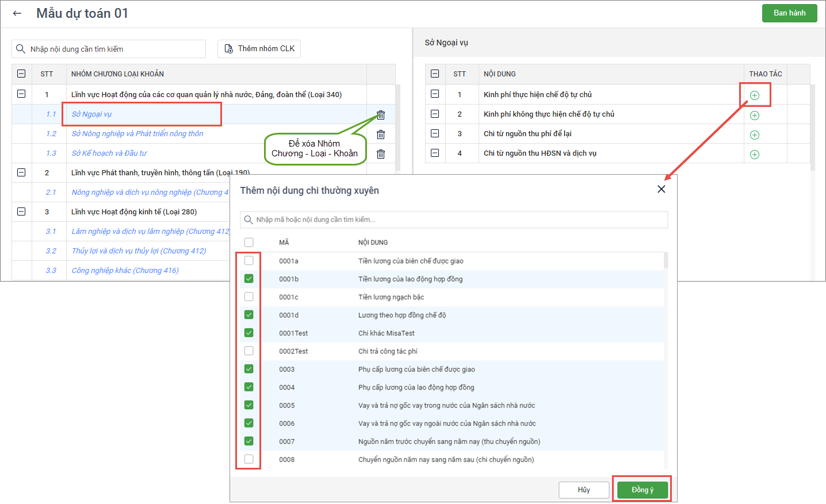This screenshot has height=504, width=826.
Task: Click trash icon for Sở Kế hoạch và Đầu tư
Action: click(x=381, y=154)
